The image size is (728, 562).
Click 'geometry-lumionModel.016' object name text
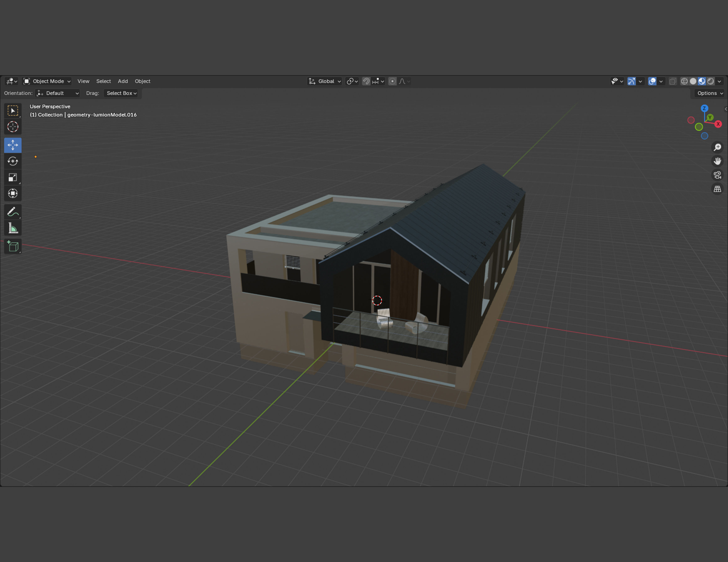(x=102, y=115)
